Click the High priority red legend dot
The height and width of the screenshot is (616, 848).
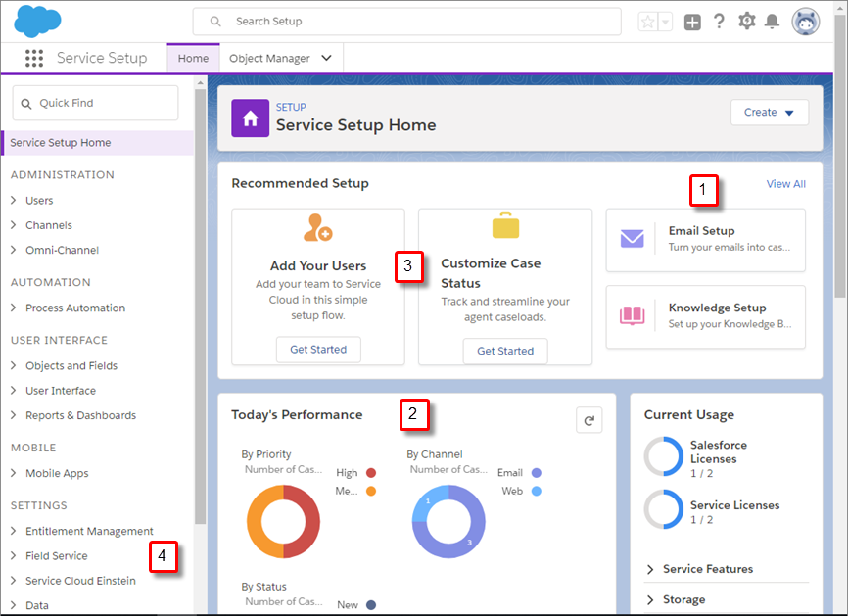click(x=371, y=473)
